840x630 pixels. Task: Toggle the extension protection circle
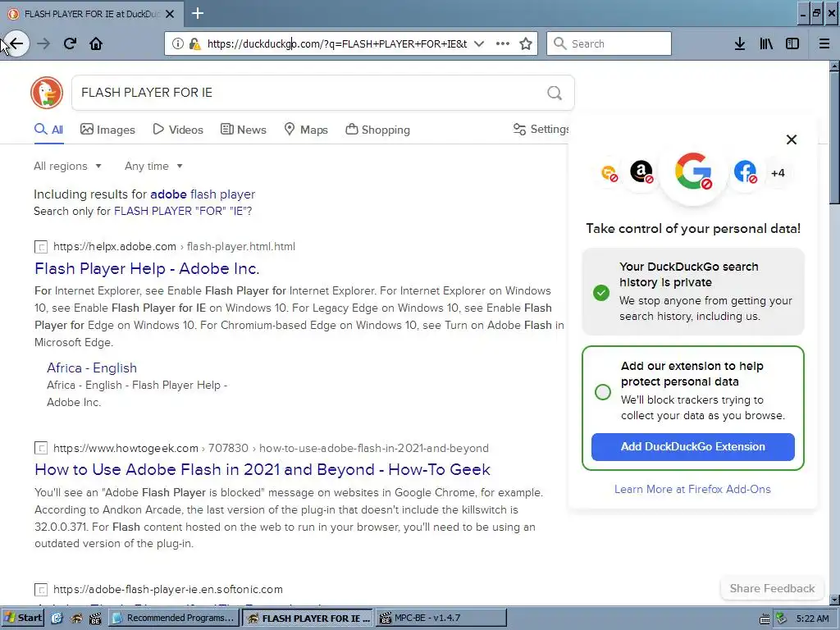[603, 391]
